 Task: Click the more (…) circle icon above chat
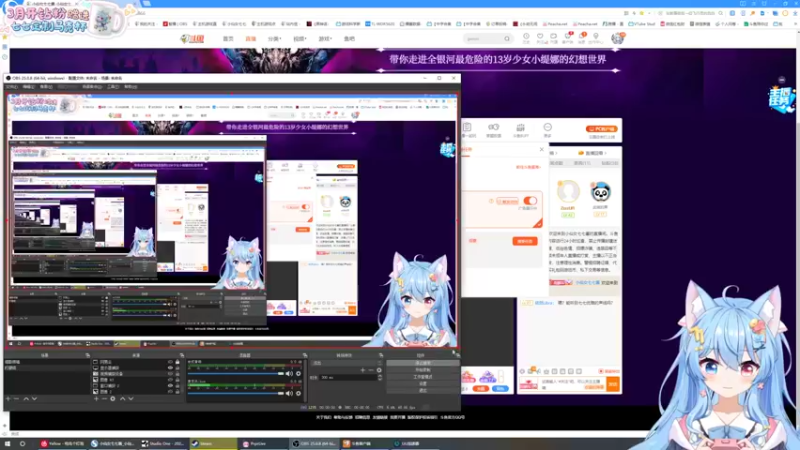click(x=547, y=127)
